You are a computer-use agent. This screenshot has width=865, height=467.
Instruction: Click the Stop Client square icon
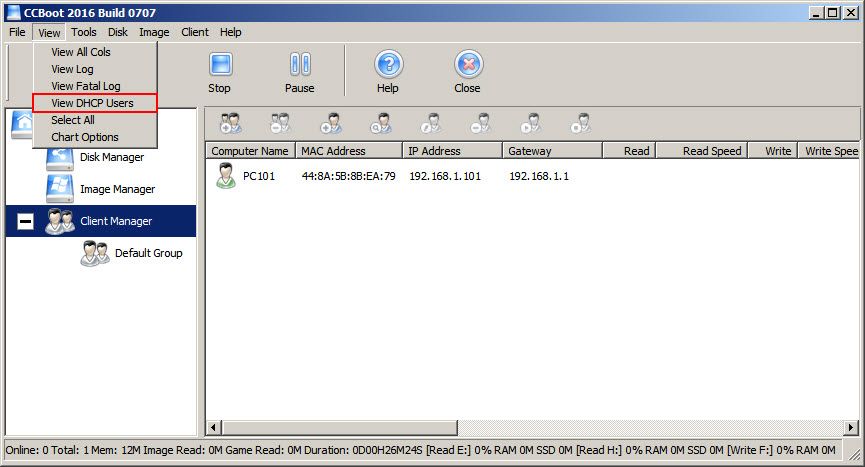click(x=581, y=124)
